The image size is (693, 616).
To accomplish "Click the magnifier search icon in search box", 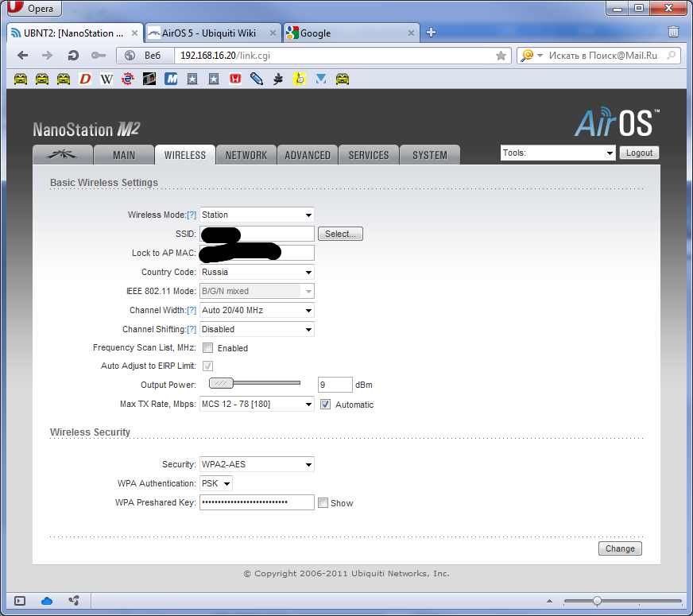I will (x=672, y=55).
